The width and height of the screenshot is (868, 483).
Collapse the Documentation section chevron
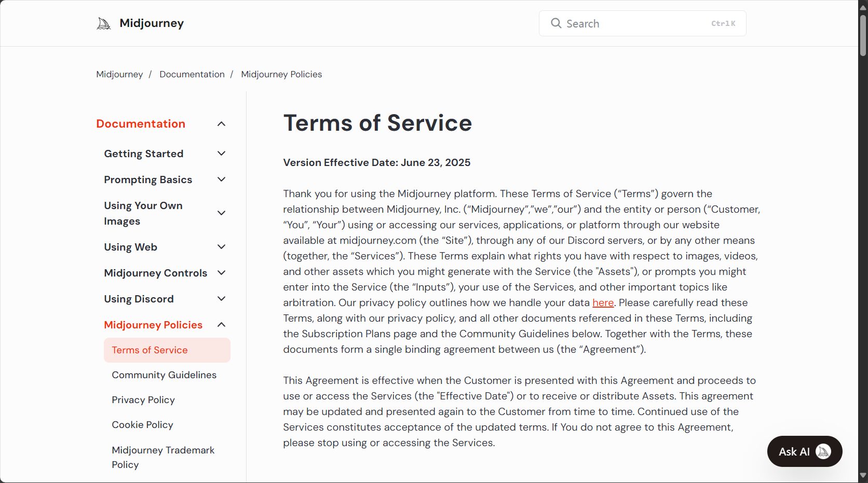click(221, 124)
